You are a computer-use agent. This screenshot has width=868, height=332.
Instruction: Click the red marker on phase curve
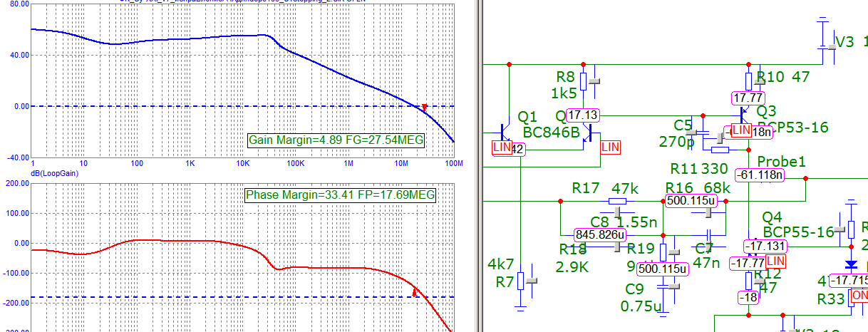click(x=415, y=291)
